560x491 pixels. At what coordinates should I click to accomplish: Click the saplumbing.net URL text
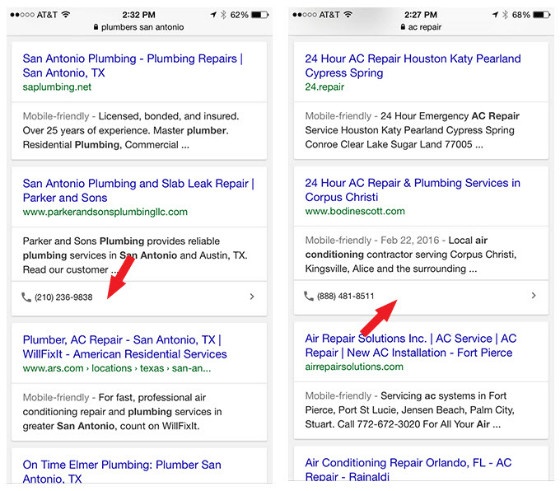click(57, 87)
